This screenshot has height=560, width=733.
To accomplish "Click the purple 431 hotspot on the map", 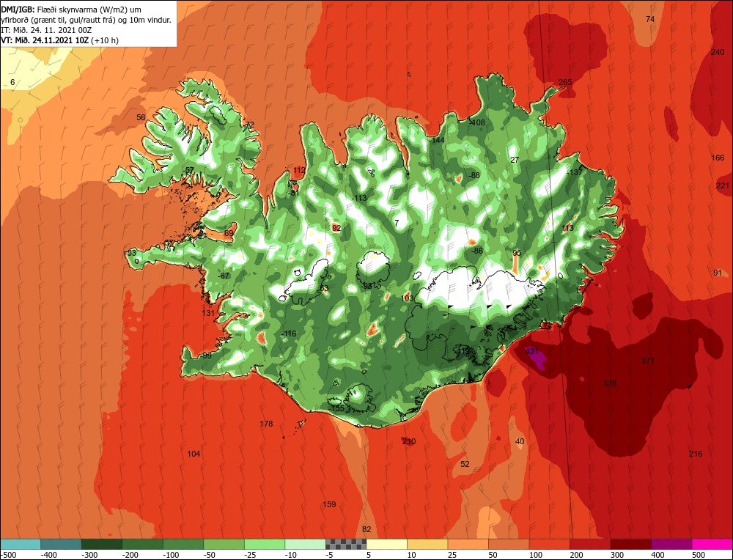I will pos(536,358).
